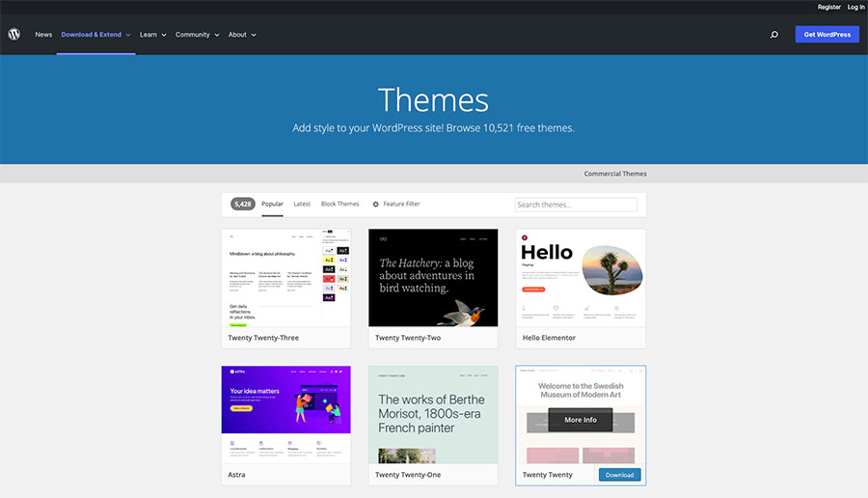868x498 pixels.
Task: Click the Register link
Action: click(x=828, y=7)
